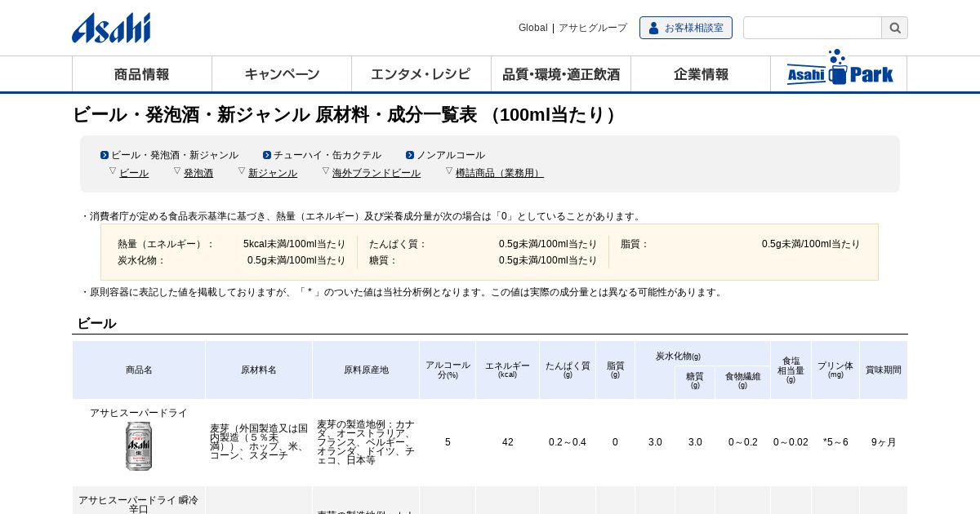Click triangle marker beside 発泡酒 anchor
The height and width of the screenshot is (514, 980).
(x=177, y=171)
